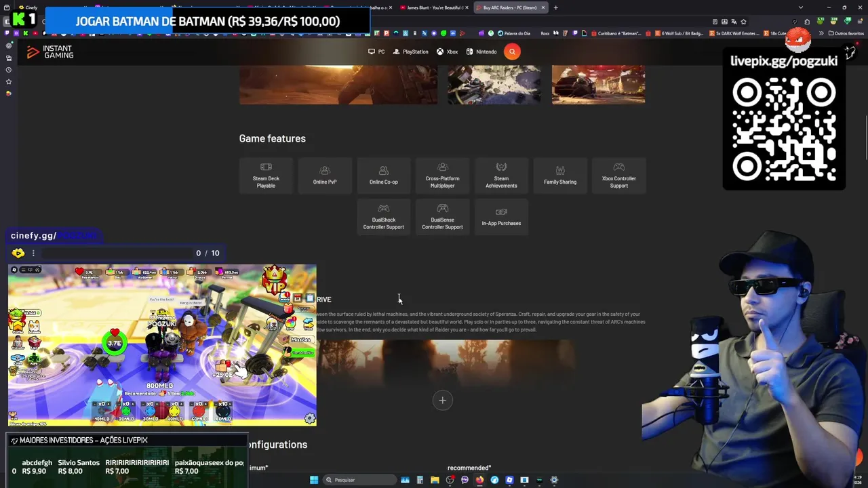Open the PlayStation platform menu
Image resolution: width=868 pixels, height=488 pixels.
click(x=411, y=52)
